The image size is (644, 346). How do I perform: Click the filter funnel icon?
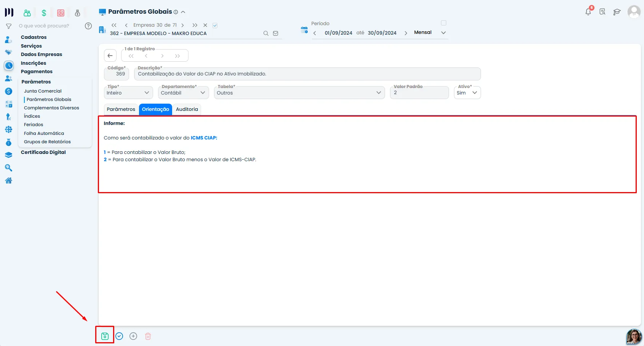(x=8, y=26)
